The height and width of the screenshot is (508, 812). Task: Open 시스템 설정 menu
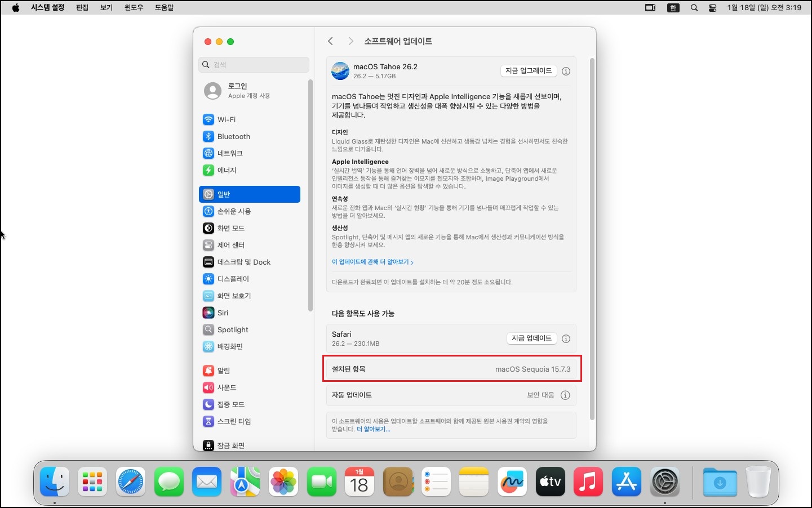(47, 8)
